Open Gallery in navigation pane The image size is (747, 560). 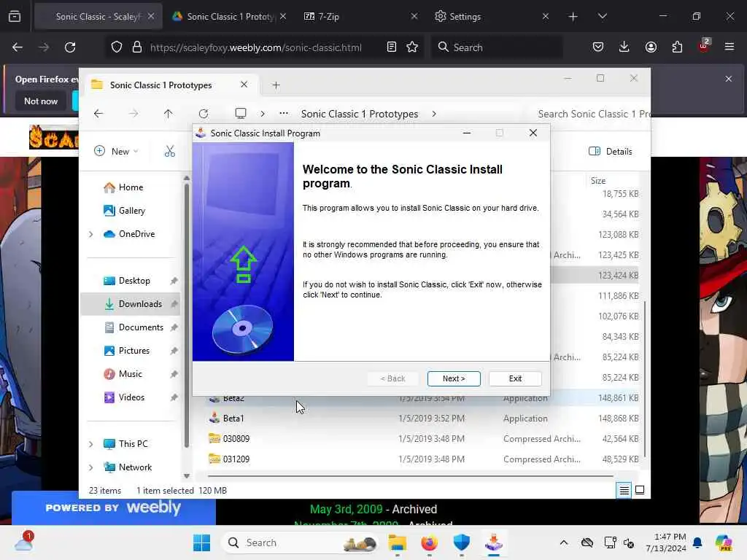pyautogui.click(x=131, y=211)
